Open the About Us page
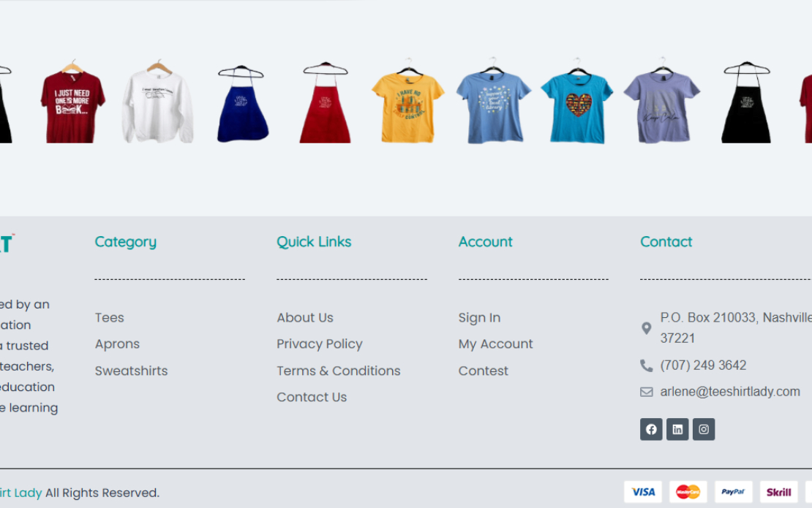Image resolution: width=812 pixels, height=508 pixels. pyautogui.click(x=305, y=317)
